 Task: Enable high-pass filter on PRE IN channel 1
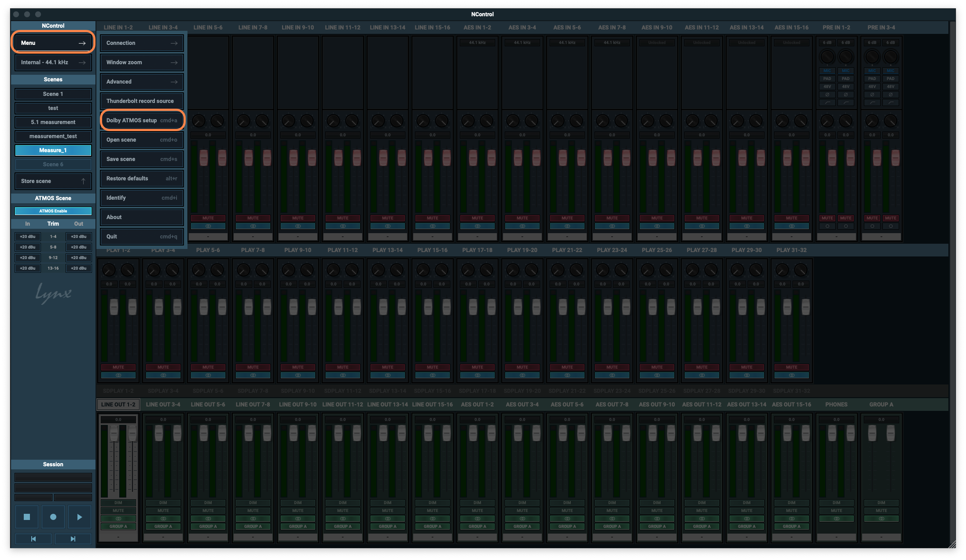pos(827,102)
